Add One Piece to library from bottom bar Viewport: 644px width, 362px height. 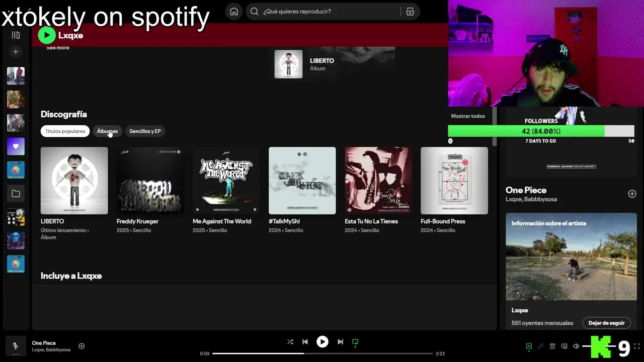[x=82, y=346]
